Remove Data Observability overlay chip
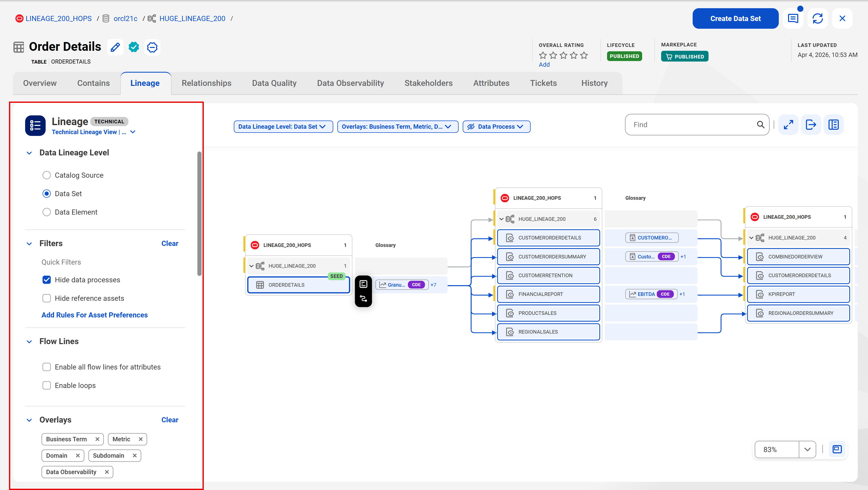868x490 pixels. point(107,472)
